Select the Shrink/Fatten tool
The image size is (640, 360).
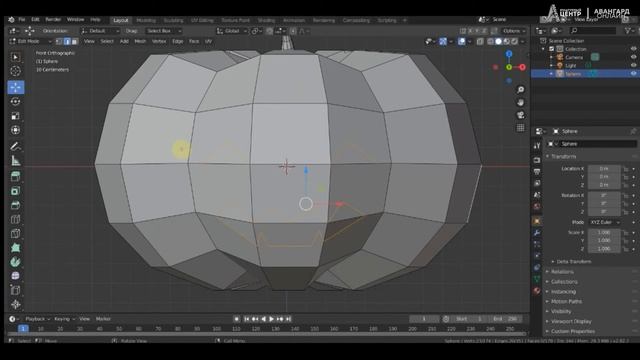click(16, 304)
